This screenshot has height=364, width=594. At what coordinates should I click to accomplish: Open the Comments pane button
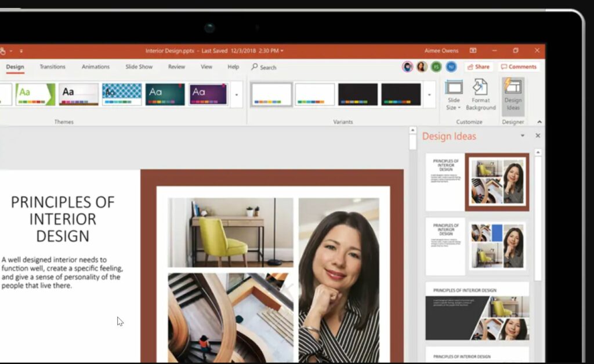pyautogui.click(x=519, y=67)
